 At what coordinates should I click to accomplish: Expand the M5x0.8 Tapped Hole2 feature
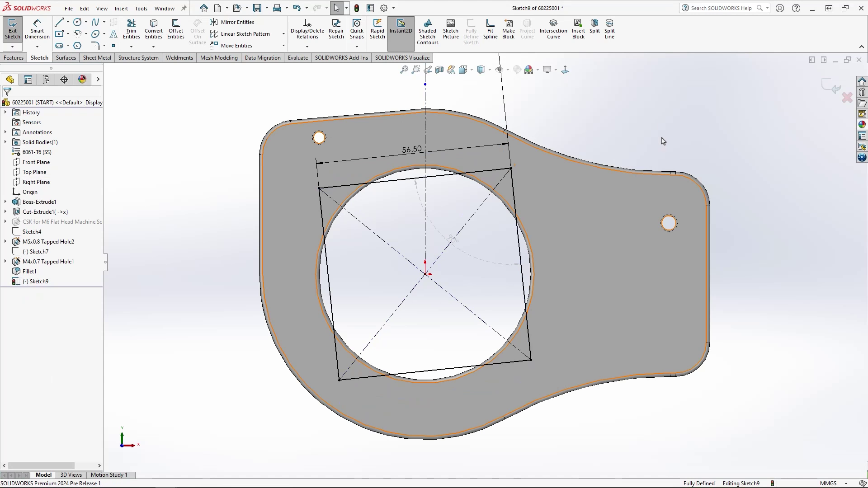pyautogui.click(x=5, y=241)
